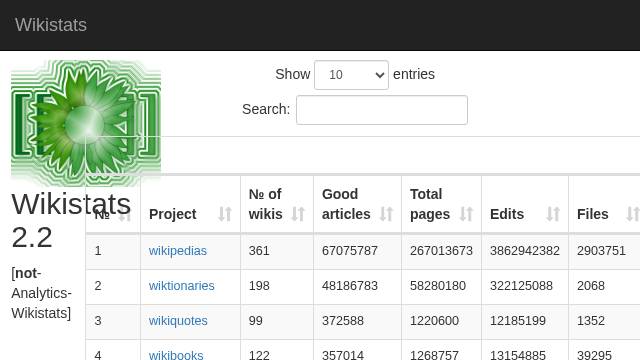Open the wikipedias project link

coord(178,251)
